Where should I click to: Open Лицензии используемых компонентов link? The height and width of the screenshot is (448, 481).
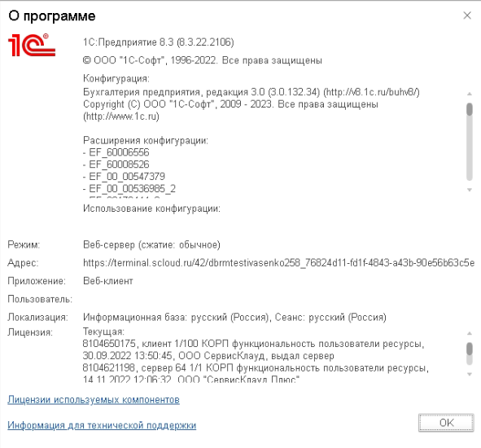click(x=94, y=399)
